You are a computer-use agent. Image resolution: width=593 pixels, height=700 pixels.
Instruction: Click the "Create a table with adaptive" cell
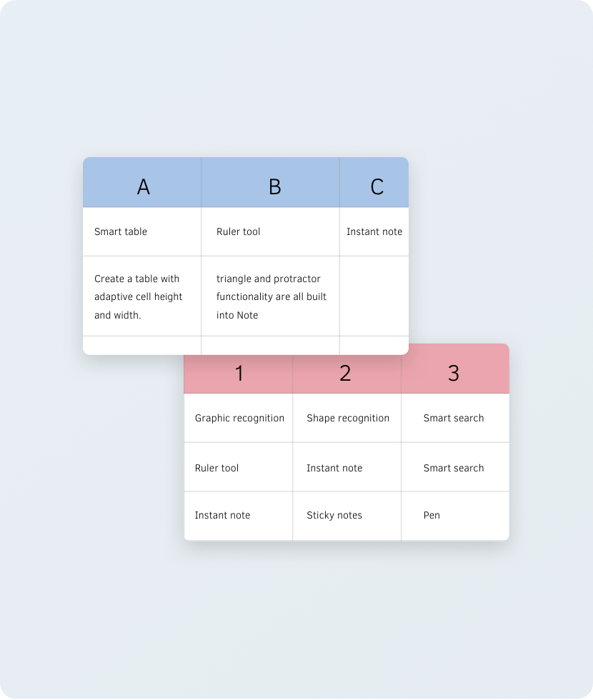[139, 296]
